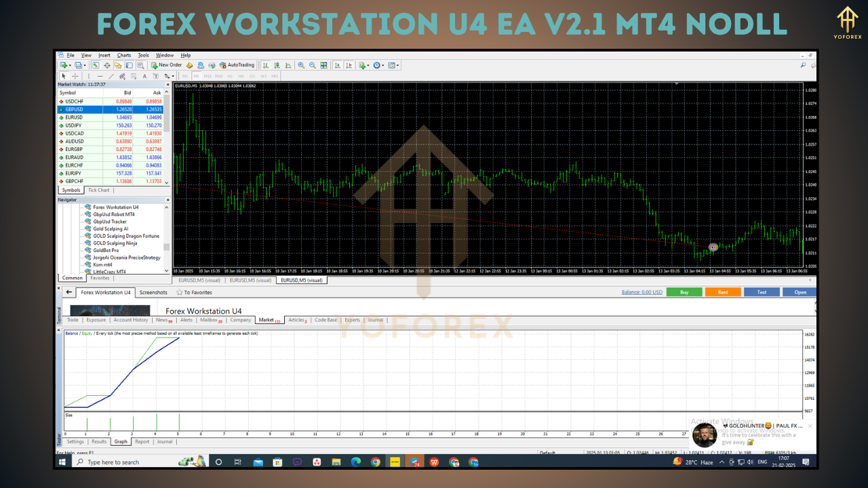Zoom in on the chart

point(300,65)
